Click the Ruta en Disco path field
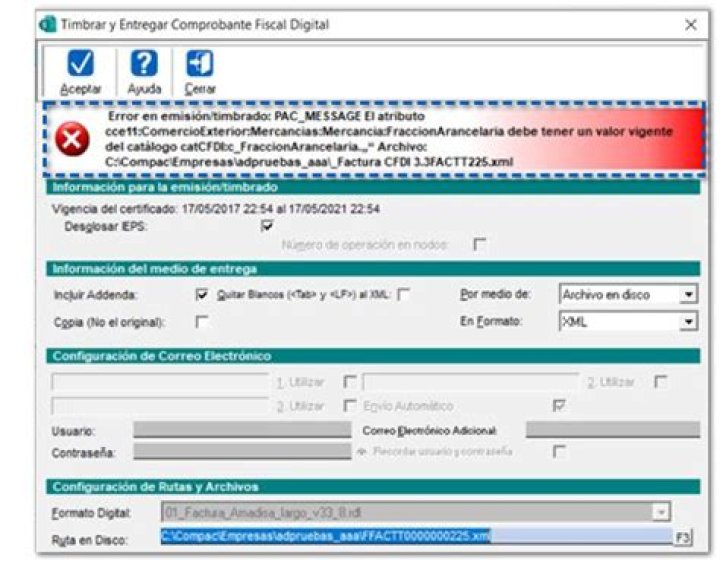 [x=415, y=537]
